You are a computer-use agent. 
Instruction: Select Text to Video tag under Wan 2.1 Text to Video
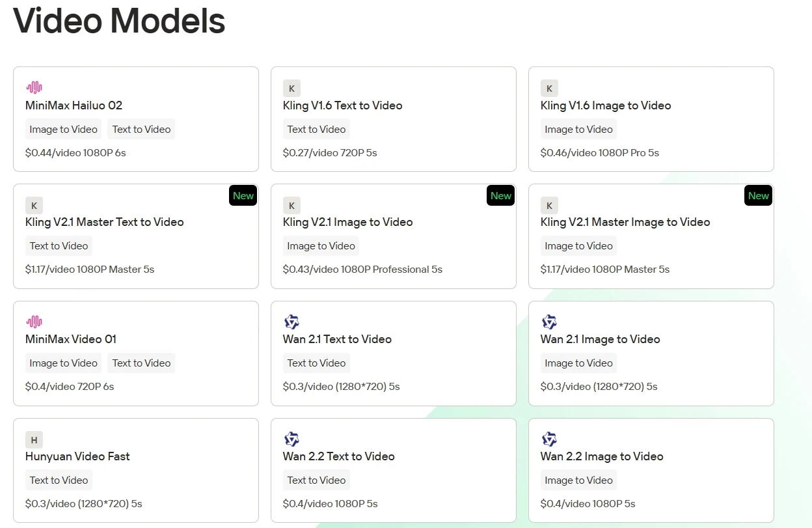pyautogui.click(x=316, y=363)
